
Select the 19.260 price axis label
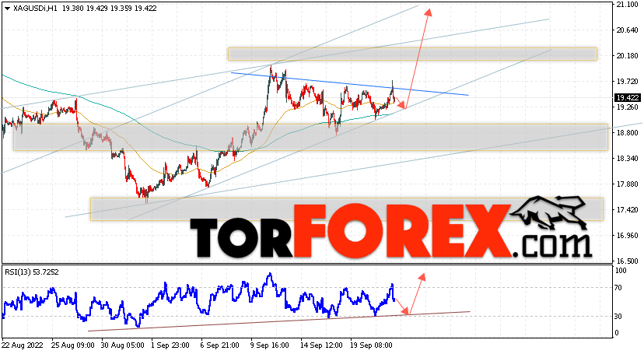(x=627, y=107)
